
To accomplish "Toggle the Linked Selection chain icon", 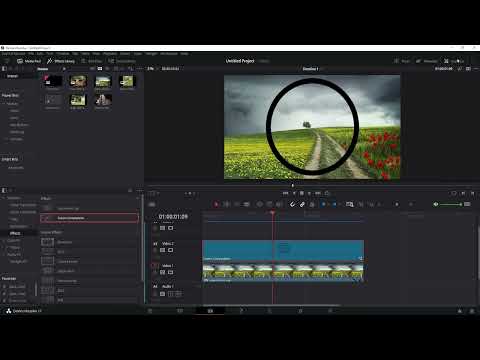I will [302, 204].
